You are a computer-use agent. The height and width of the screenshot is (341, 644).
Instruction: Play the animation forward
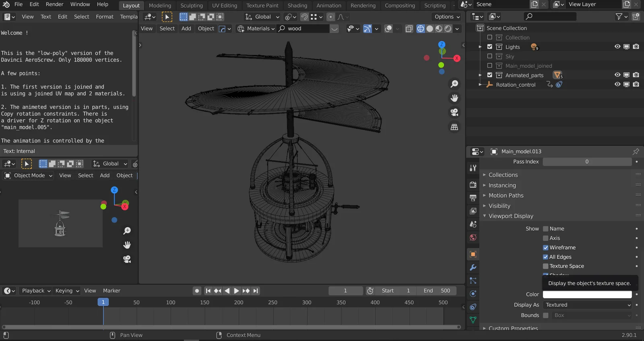236,291
